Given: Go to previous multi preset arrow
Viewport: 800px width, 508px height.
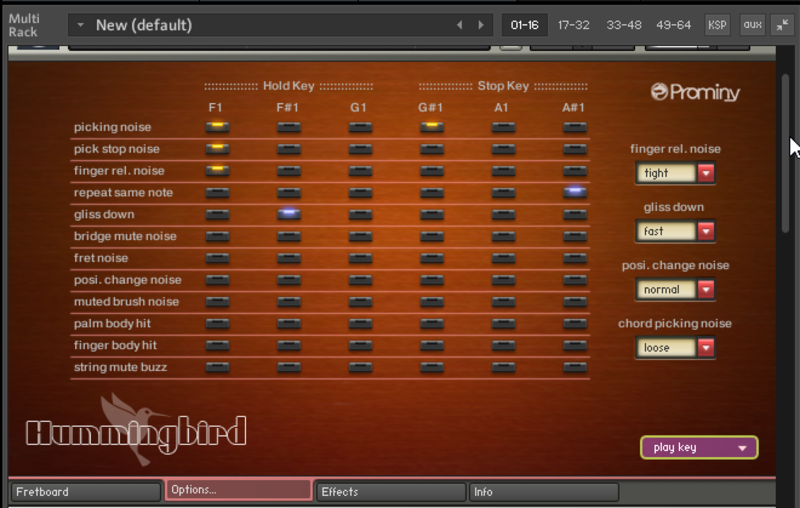Looking at the screenshot, I should pos(460,24).
